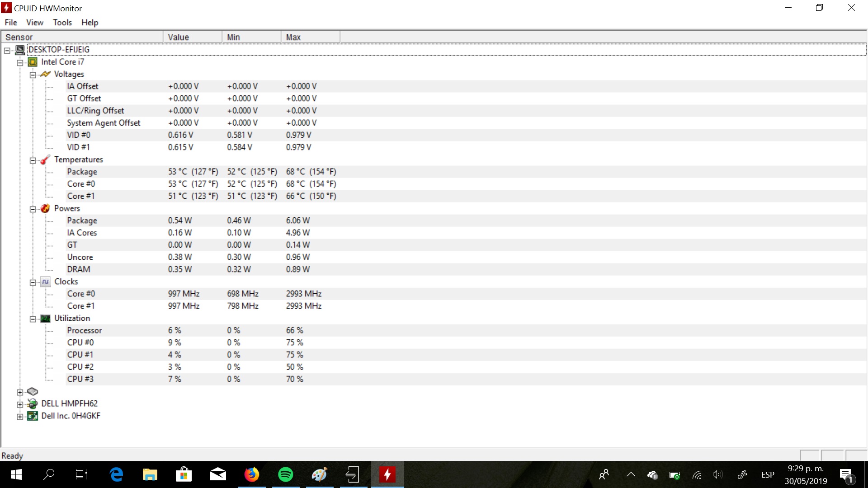Click the DELL HMPFH62 battery icon
Viewport: 868px width, 488px height.
(x=33, y=404)
